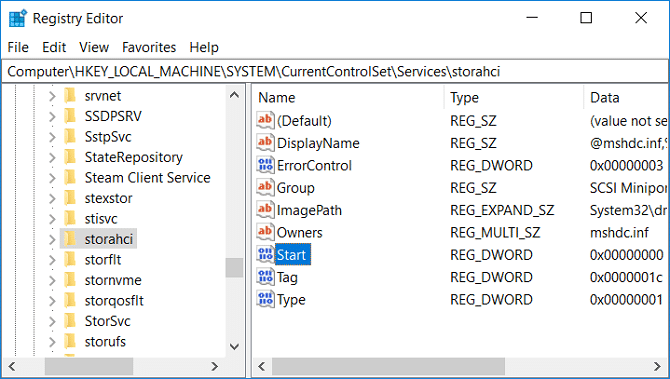Click the Group string value icon
The width and height of the screenshot is (670, 379).
click(265, 188)
